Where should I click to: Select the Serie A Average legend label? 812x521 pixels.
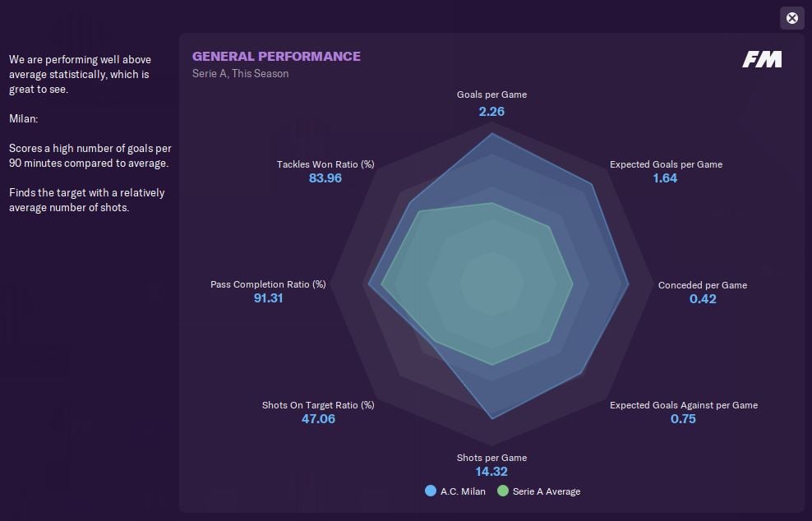point(546,491)
